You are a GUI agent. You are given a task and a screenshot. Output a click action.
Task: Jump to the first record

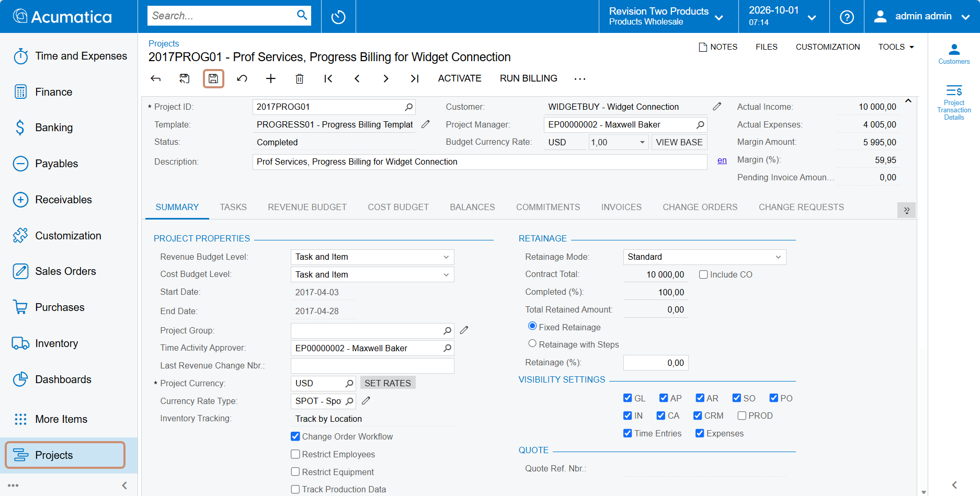pyautogui.click(x=328, y=78)
